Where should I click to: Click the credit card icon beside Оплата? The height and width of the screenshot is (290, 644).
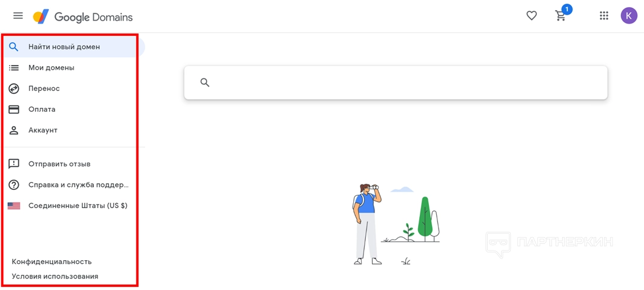point(14,109)
